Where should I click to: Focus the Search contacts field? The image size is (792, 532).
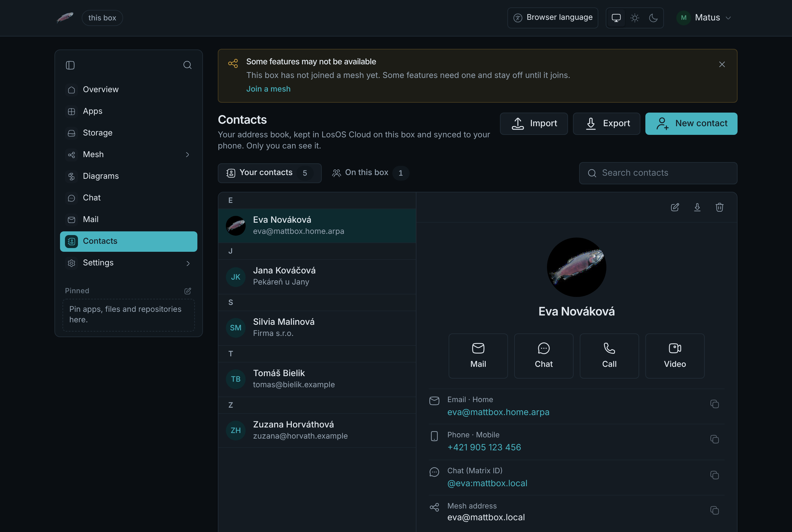(x=658, y=173)
